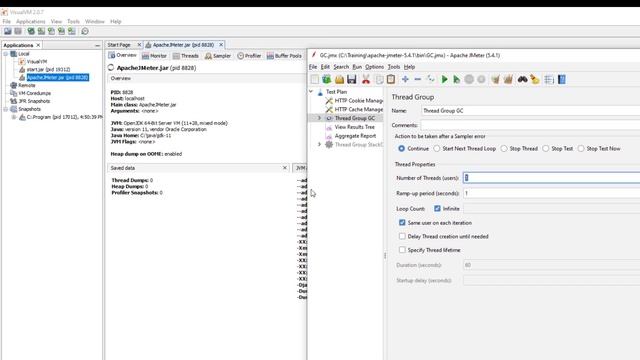Expand the disabled Thread Group Stack node

coord(320,144)
